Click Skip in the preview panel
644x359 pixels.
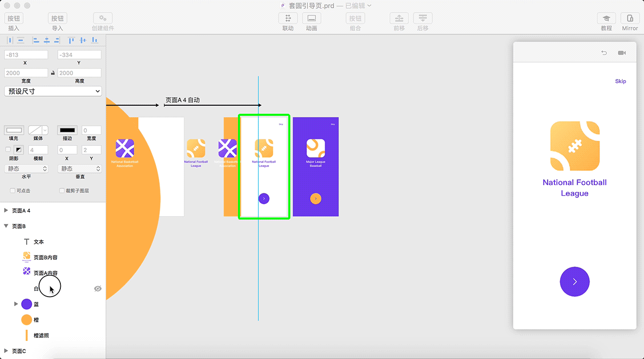tap(620, 81)
